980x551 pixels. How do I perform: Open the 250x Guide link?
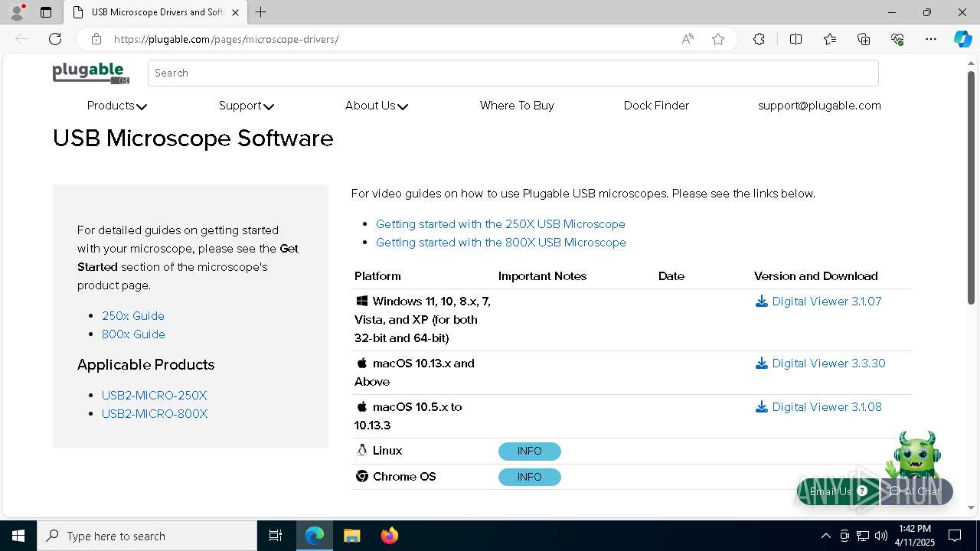coord(133,316)
